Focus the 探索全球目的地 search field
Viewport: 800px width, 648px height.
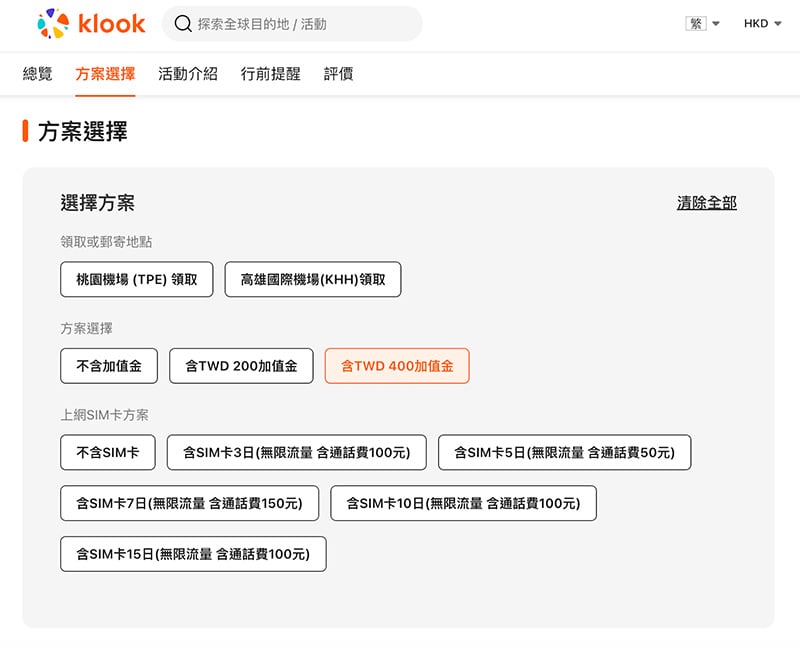[292, 23]
